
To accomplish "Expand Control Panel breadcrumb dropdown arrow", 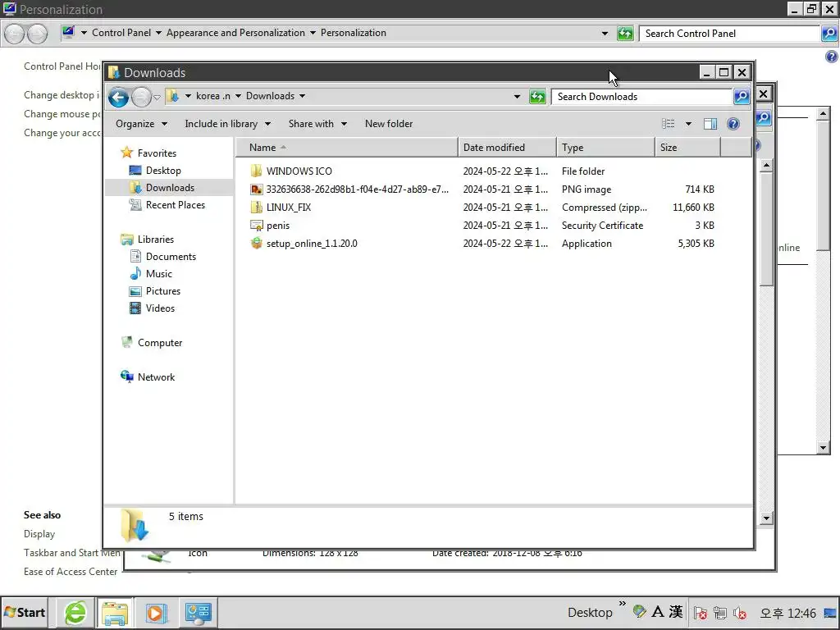I will [158, 33].
